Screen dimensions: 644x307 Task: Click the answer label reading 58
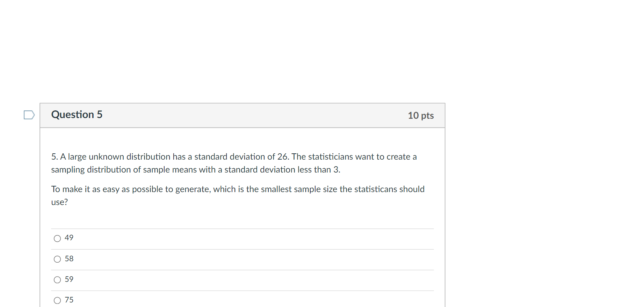(69, 258)
